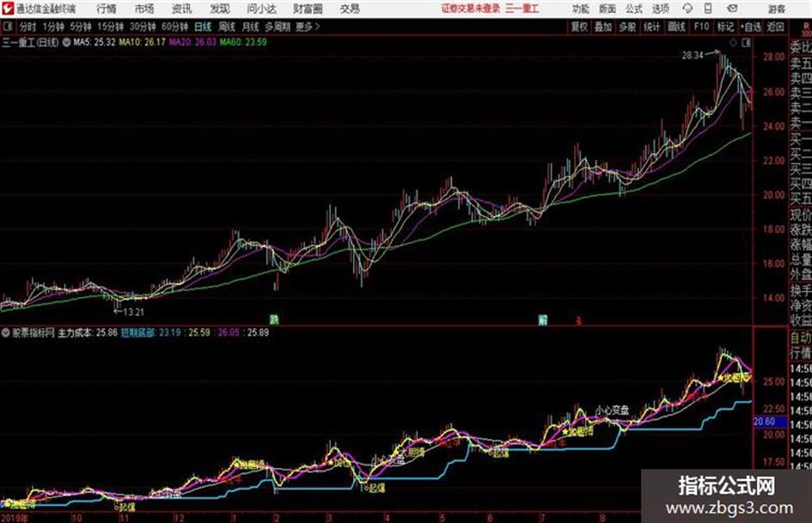Open the mail envelope icon
The width and height of the screenshot is (812, 523).
point(732,9)
